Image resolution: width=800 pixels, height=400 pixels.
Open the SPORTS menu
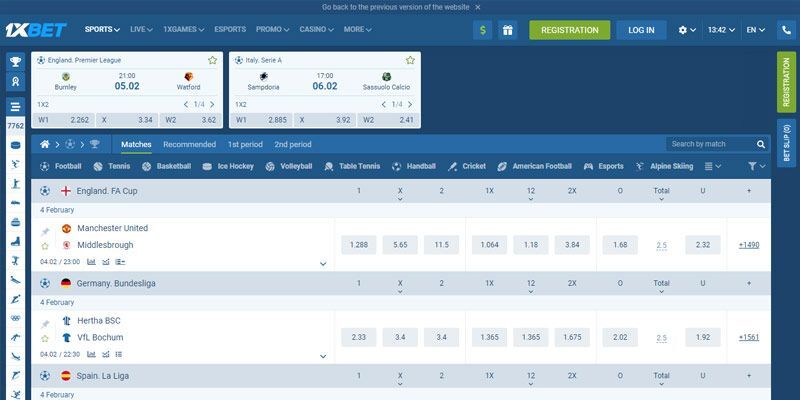(102, 30)
